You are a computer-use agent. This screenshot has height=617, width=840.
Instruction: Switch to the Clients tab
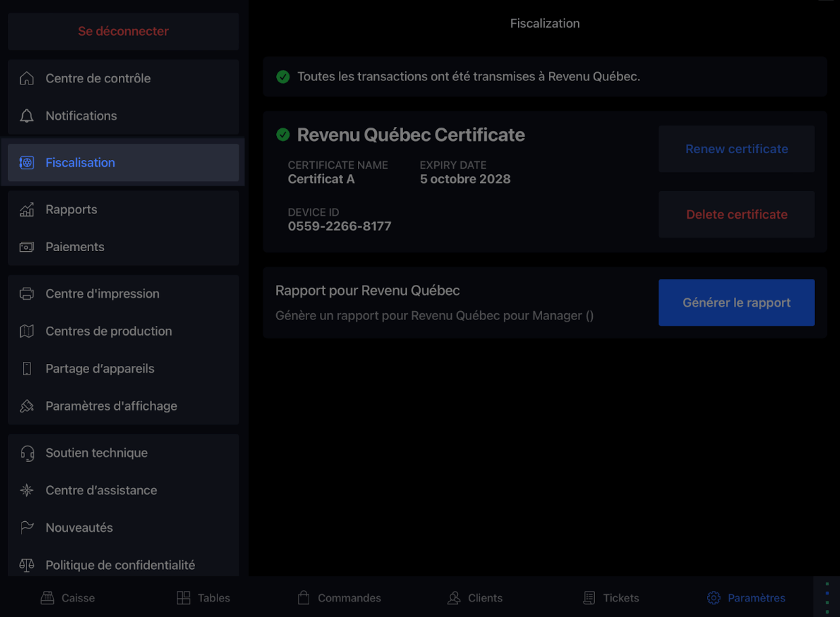(x=475, y=598)
